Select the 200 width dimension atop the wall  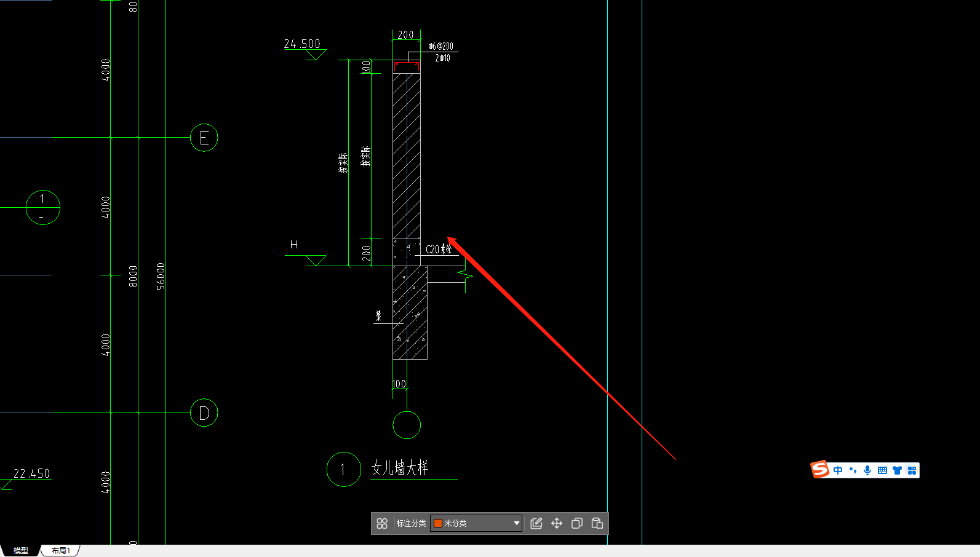[x=405, y=35]
